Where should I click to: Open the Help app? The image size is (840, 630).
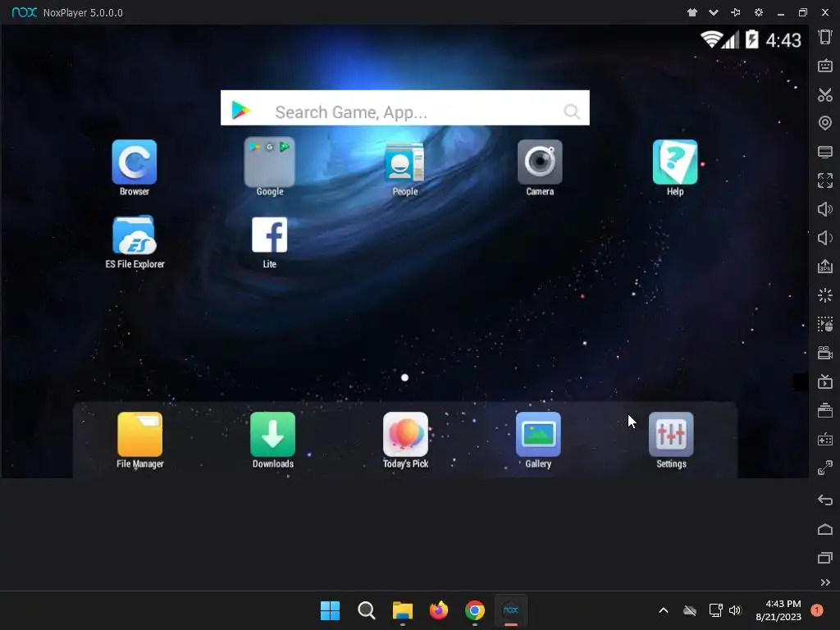(675, 162)
